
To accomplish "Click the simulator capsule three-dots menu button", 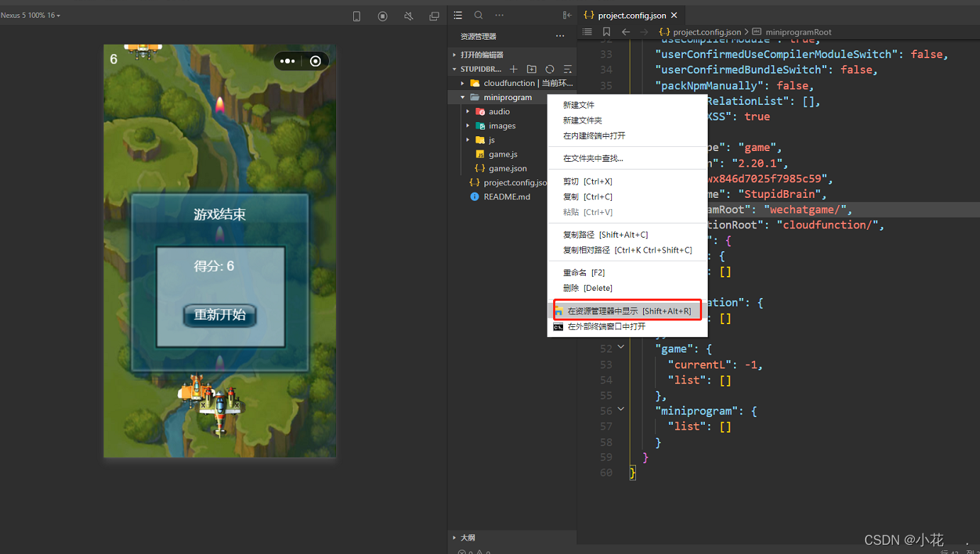I will tap(287, 61).
